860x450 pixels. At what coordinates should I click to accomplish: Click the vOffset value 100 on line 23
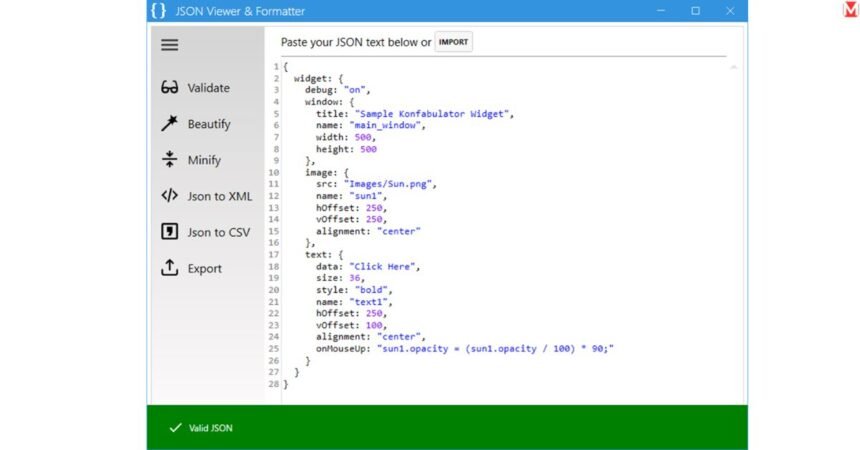[374, 325]
